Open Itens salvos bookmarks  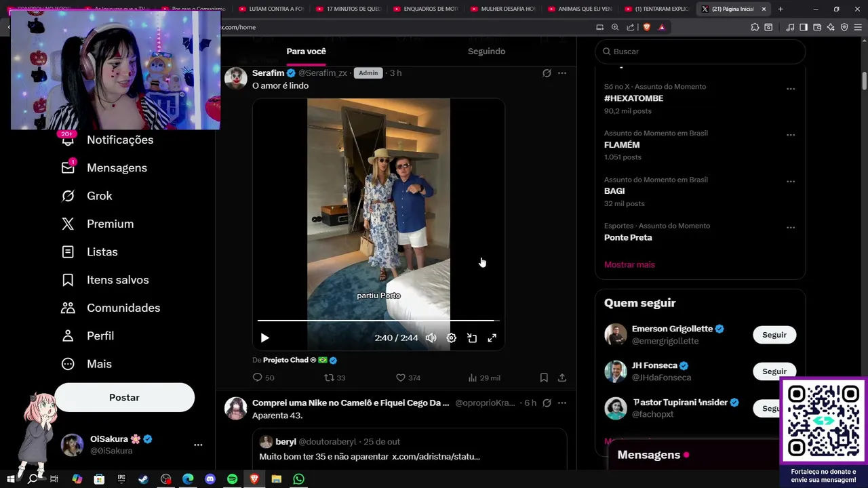(104, 280)
